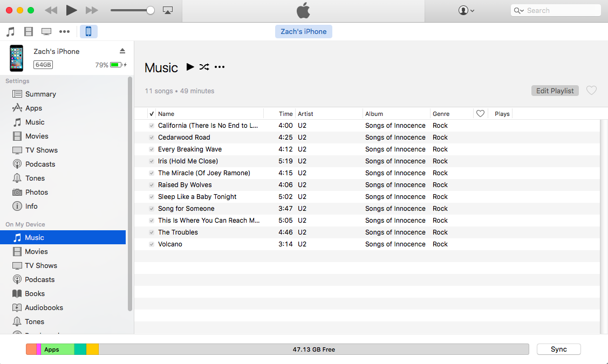
Task: Toggle checkbox for Raised By Wolves
Action: pyautogui.click(x=152, y=185)
